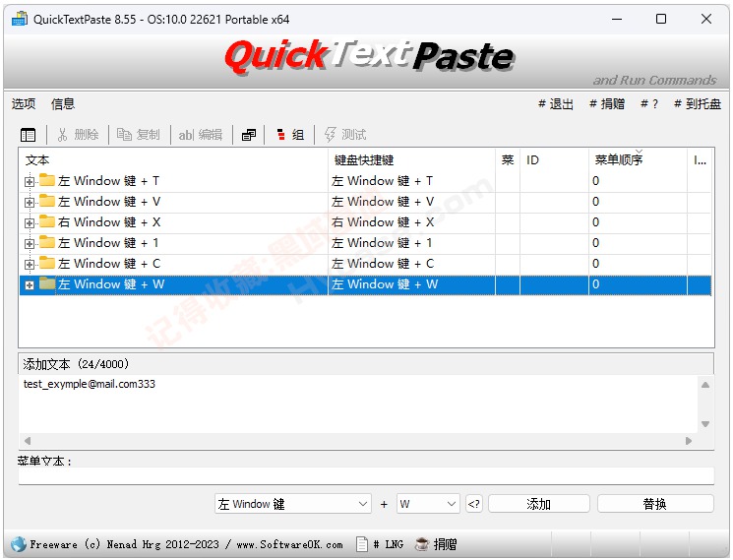733x560 pixels.
Task: Click the 替换 button
Action: 655,504
